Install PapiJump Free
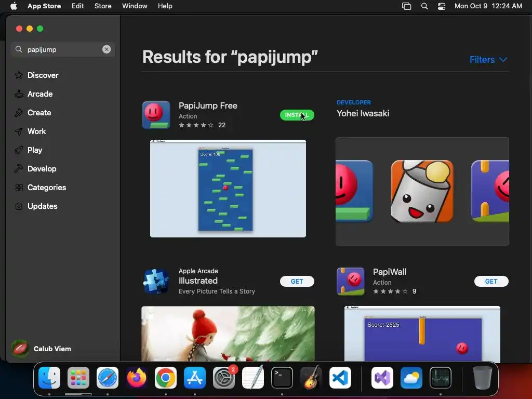Viewport: 532px width, 399px height. [x=297, y=115]
